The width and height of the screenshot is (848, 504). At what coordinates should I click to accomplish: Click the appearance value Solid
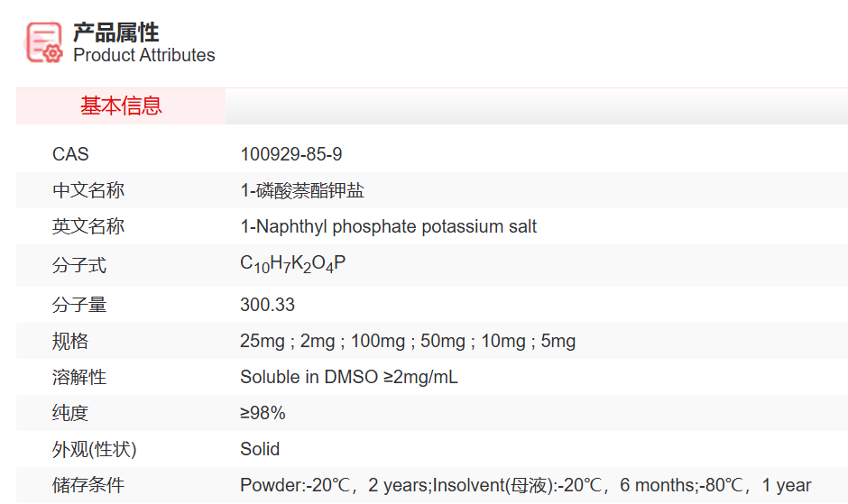(x=260, y=449)
